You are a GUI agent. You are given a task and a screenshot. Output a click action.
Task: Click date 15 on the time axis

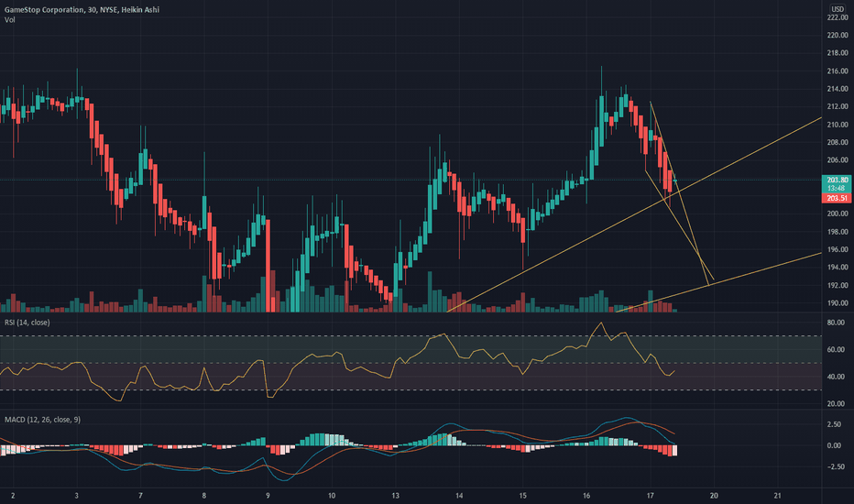pos(523,496)
